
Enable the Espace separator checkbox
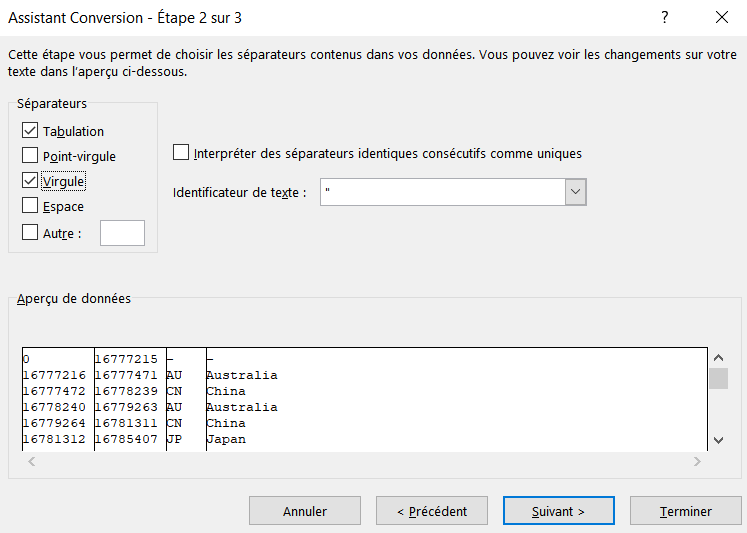tap(30, 206)
